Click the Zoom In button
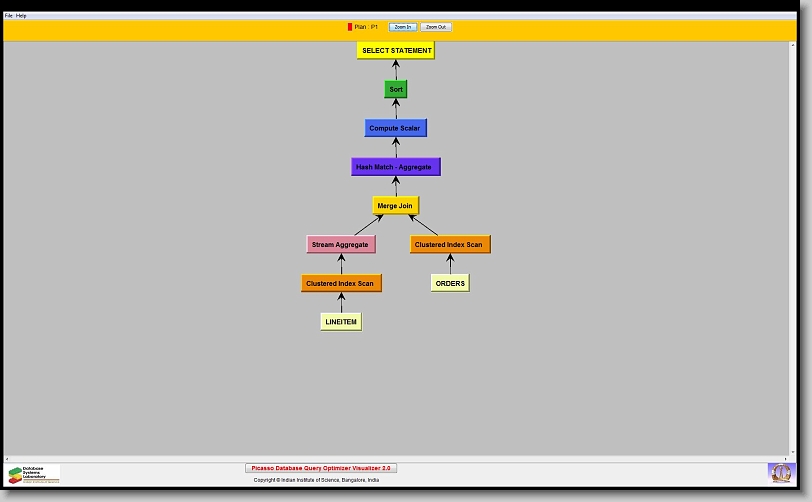The image size is (812, 502). click(402, 27)
